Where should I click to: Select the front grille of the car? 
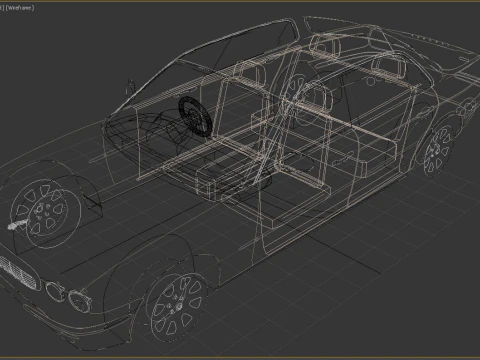pos(19,272)
